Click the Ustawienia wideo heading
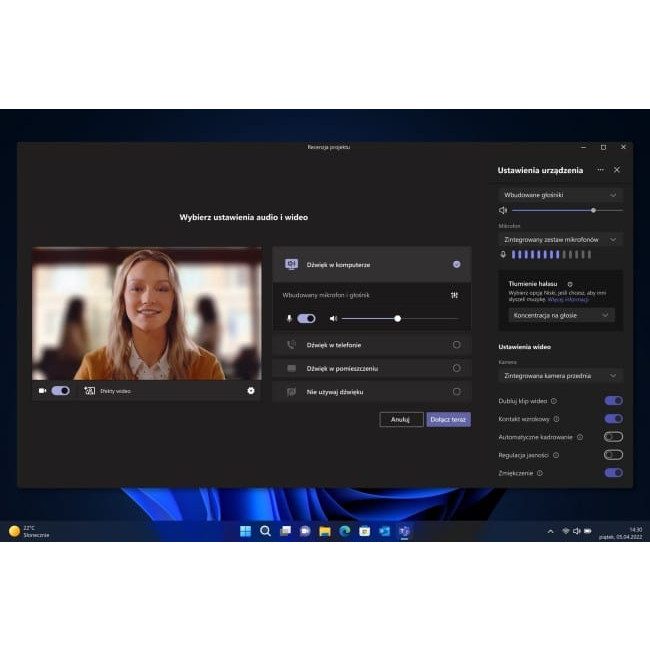This screenshot has height=650, width=650. coord(524,347)
